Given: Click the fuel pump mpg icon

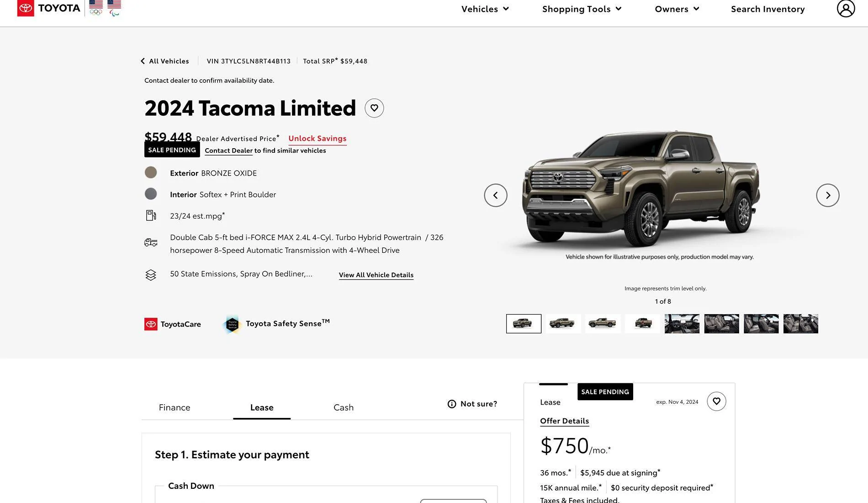Looking at the screenshot, I should pyautogui.click(x=151, y=215).
